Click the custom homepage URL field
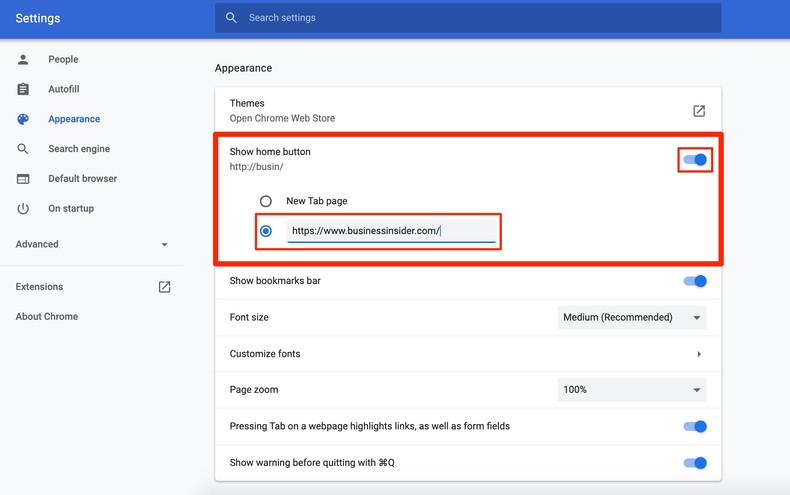790x495 pixels. click(x=390, y=231)
